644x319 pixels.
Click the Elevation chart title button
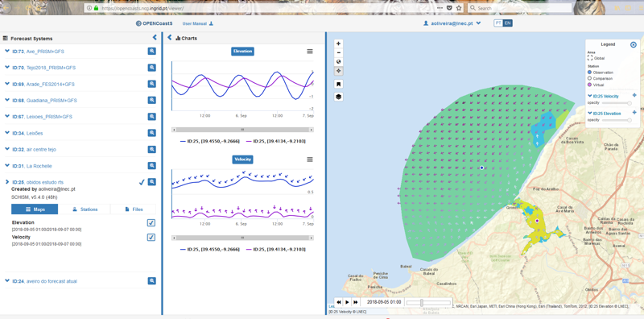[242, 52]
